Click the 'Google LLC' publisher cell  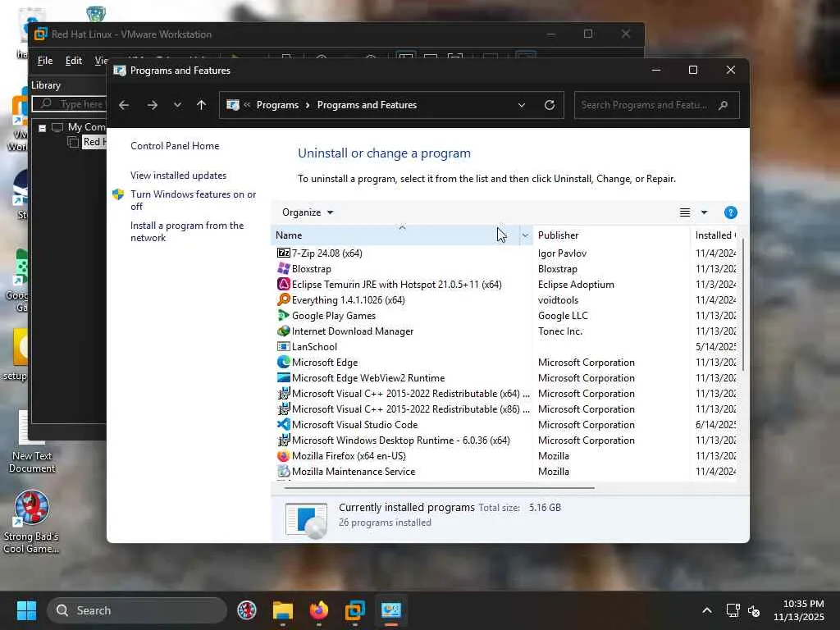[563, 316]
